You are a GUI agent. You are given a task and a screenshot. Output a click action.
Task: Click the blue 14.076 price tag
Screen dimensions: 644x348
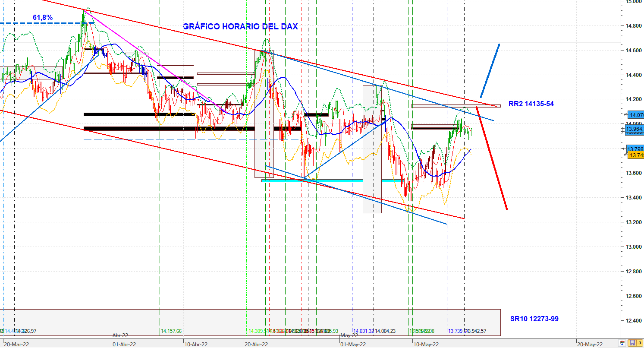click(x=636, y=115)
